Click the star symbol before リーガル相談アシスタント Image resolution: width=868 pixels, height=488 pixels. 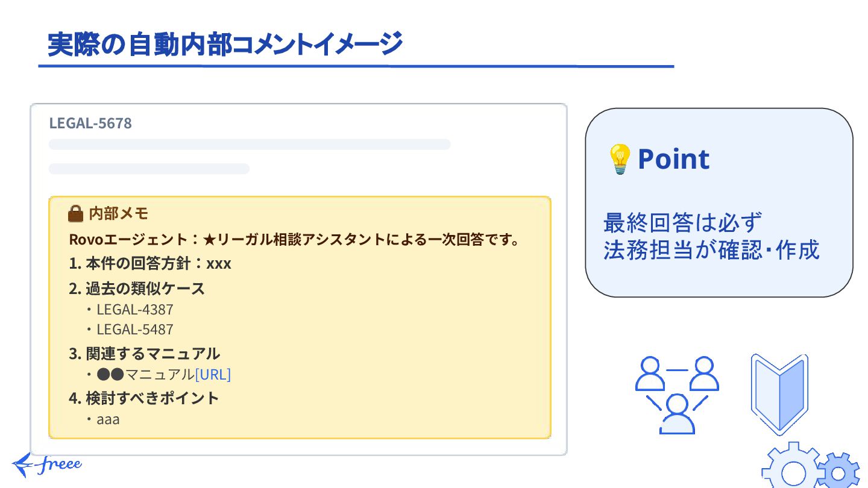[x=210, y=239]
